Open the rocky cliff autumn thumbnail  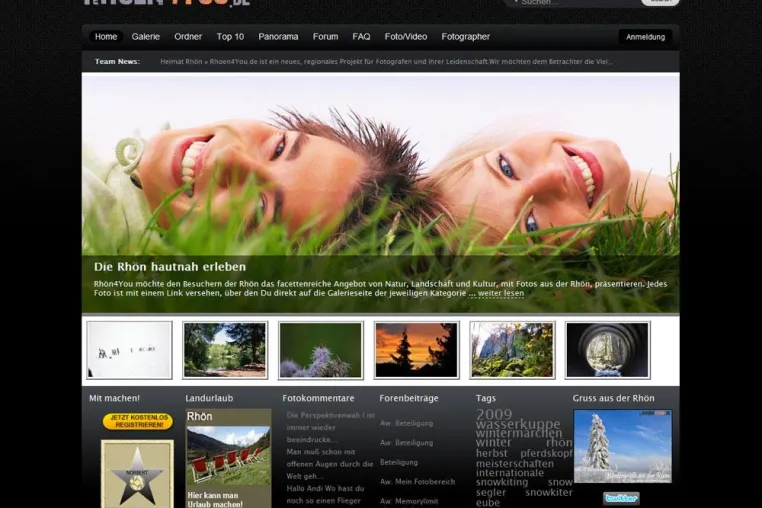click(512, 350)
